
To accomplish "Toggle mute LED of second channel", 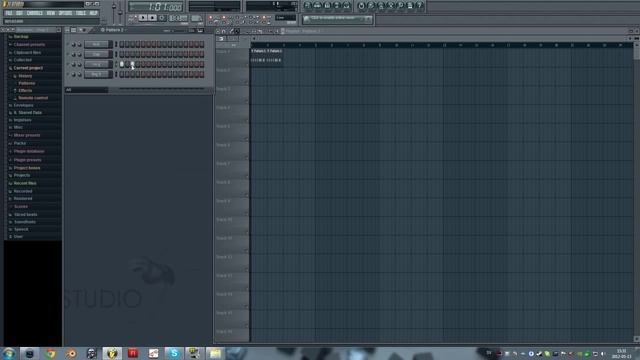I will [x=68, y=54].
